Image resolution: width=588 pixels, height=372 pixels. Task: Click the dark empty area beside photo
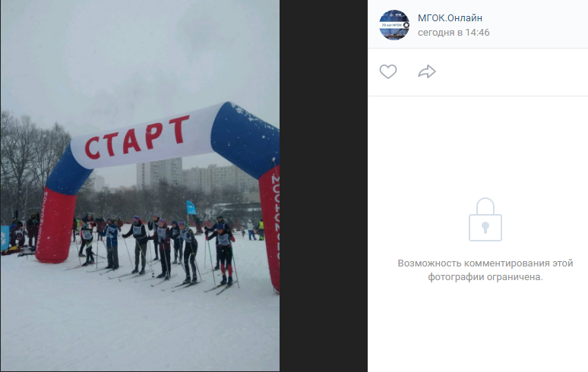pyautogui.click(x=324, y=186)
